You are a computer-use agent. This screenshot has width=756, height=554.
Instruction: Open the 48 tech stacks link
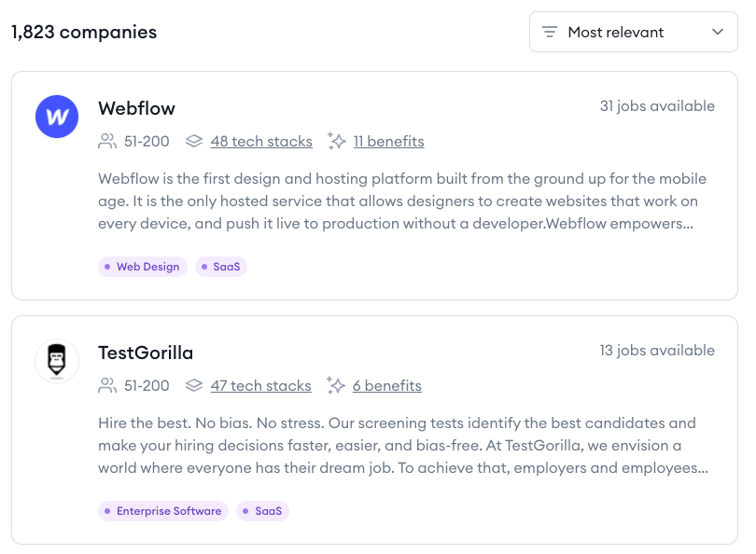(x=261, y=142)
